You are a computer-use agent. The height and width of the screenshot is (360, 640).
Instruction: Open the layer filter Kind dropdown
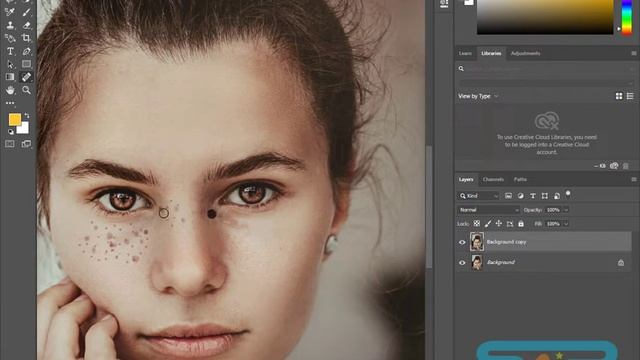(x=479, y=196)
